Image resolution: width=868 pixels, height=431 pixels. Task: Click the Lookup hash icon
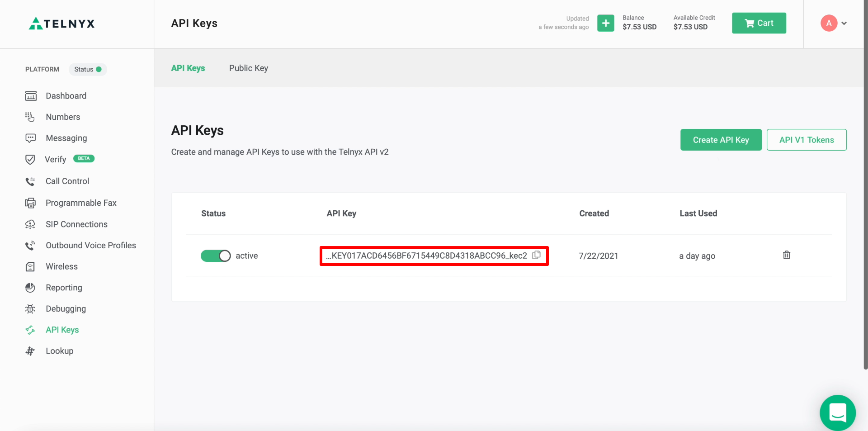tap(30, 351)
